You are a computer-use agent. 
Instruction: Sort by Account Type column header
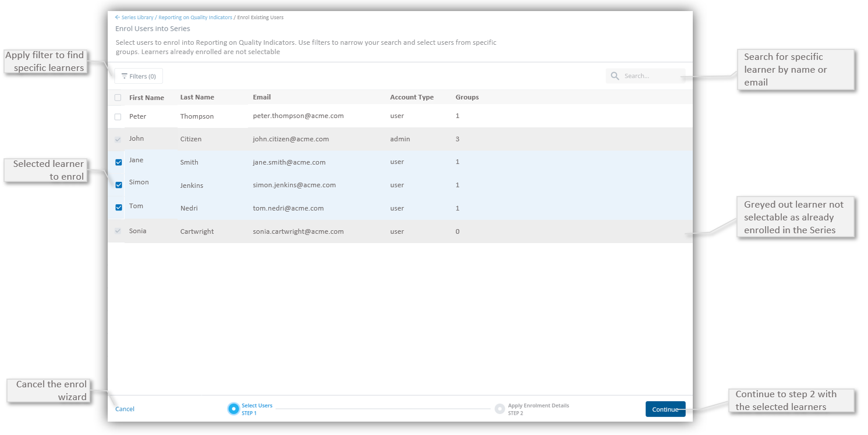(412, 97)
